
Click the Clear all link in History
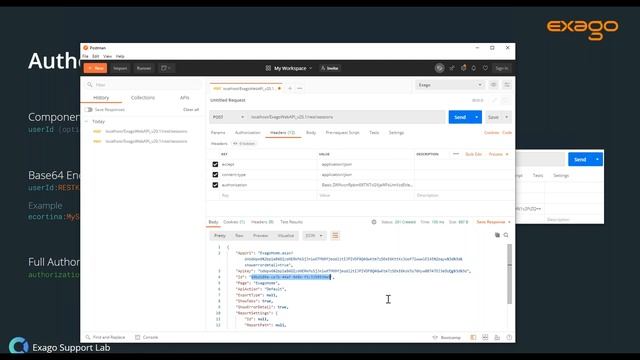191,110
